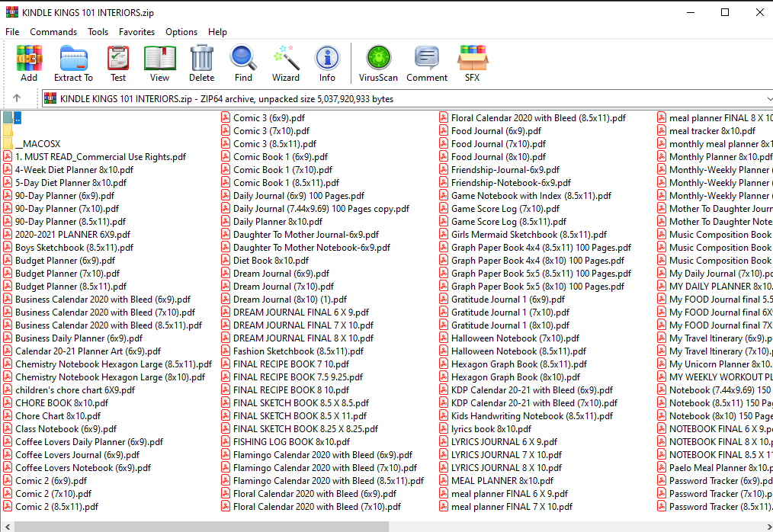Select Coffee Lovers Journal (6x9).pdf
Viewport: 773px width, 532px height.
[x=72, y=455]
